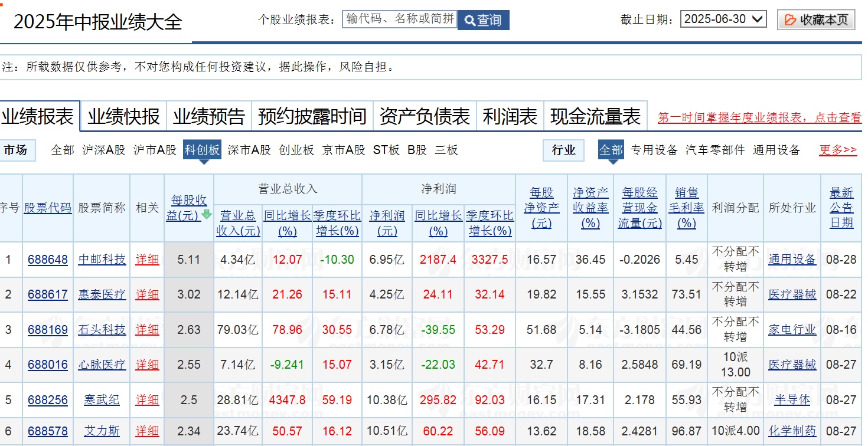Open the 预约披露时间 tab

312,116
